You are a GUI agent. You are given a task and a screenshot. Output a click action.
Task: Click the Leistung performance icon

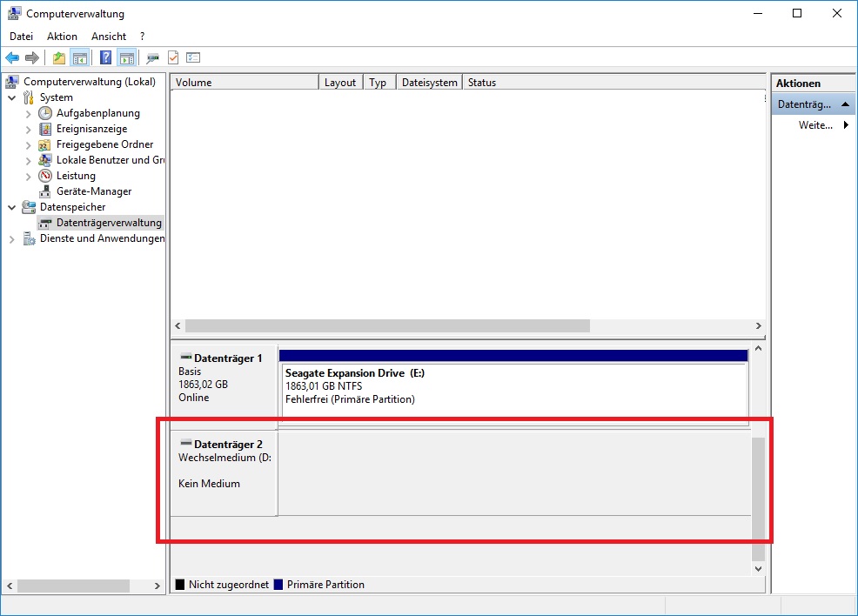tap(45, 176)
